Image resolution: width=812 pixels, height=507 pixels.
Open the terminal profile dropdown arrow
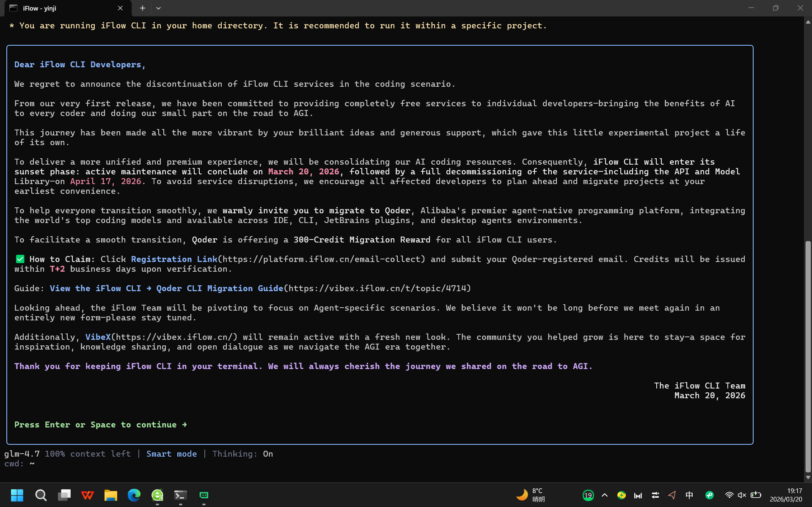pyautogui.click(x=158, y=8)
